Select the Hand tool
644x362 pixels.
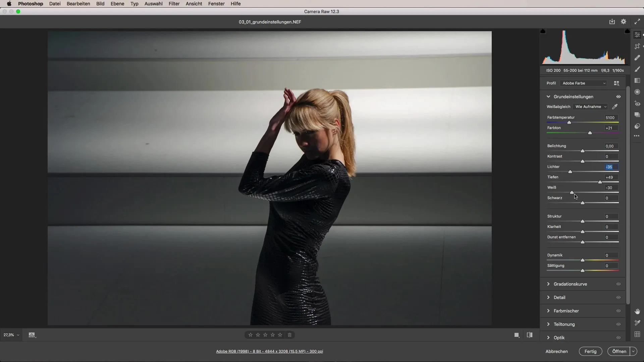click(x=637, y=311)
